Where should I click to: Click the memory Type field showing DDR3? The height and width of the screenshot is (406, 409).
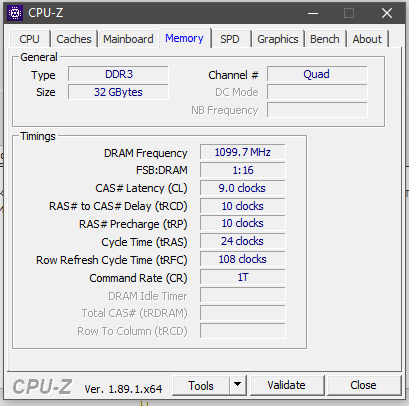tap(118, 74)
